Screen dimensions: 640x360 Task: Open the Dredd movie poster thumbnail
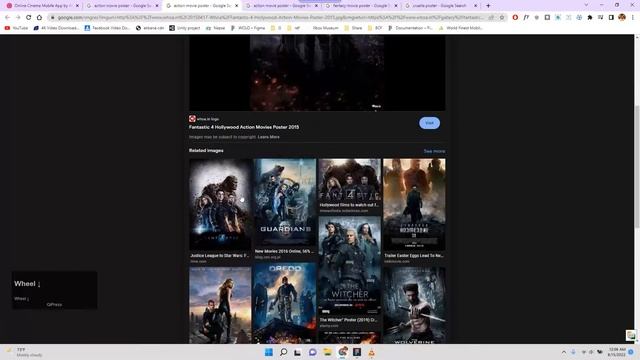click(285, 303)
